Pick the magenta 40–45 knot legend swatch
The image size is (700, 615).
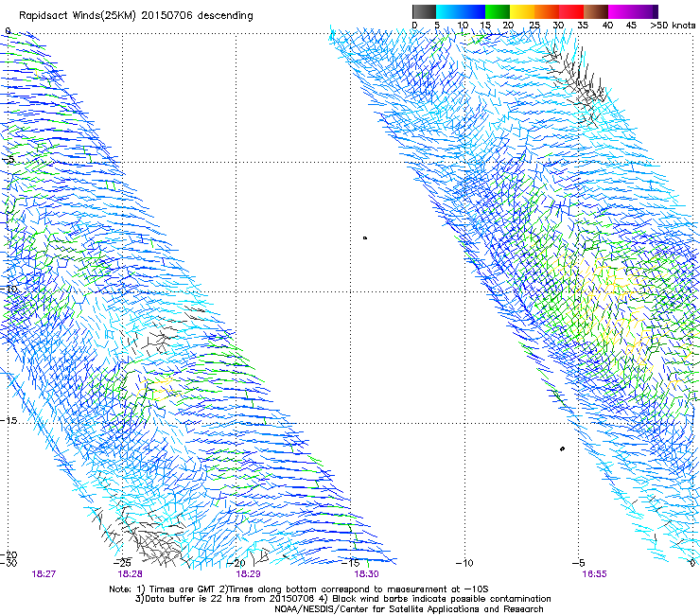tap(621, 11)
